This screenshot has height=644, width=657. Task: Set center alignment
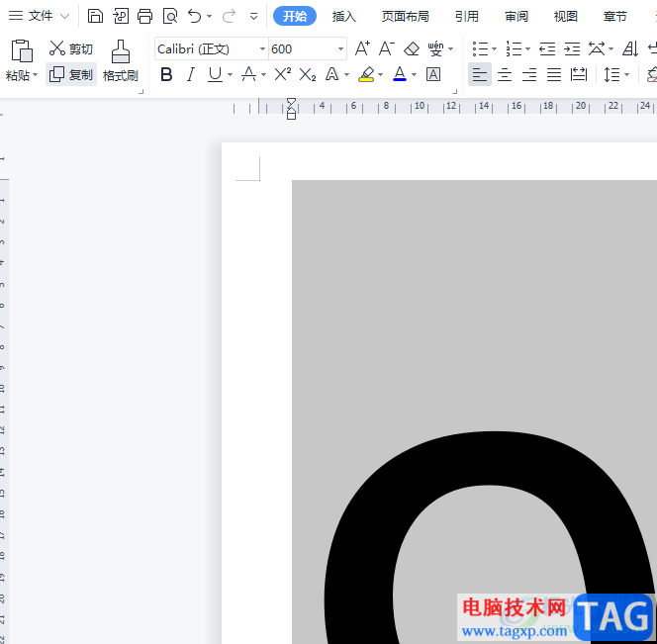click(505, 75)
